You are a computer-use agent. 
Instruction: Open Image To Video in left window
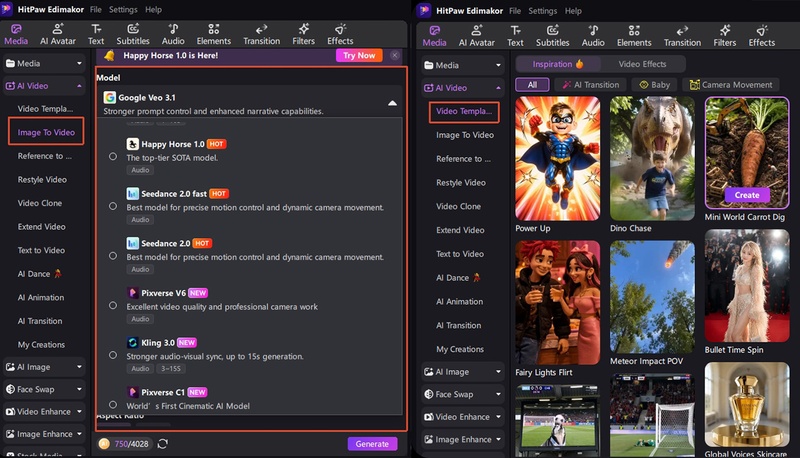pyautogui.click(x=46, y=132)
